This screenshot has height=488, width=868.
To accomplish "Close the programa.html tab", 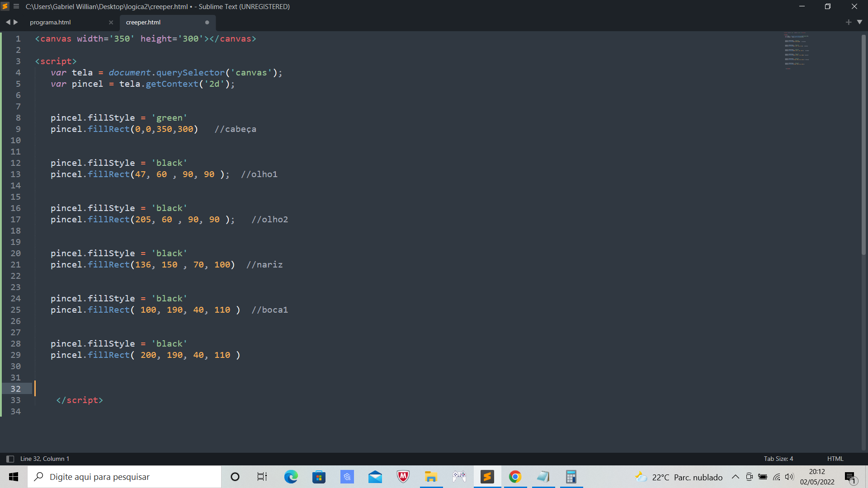I will coord(111,22).
